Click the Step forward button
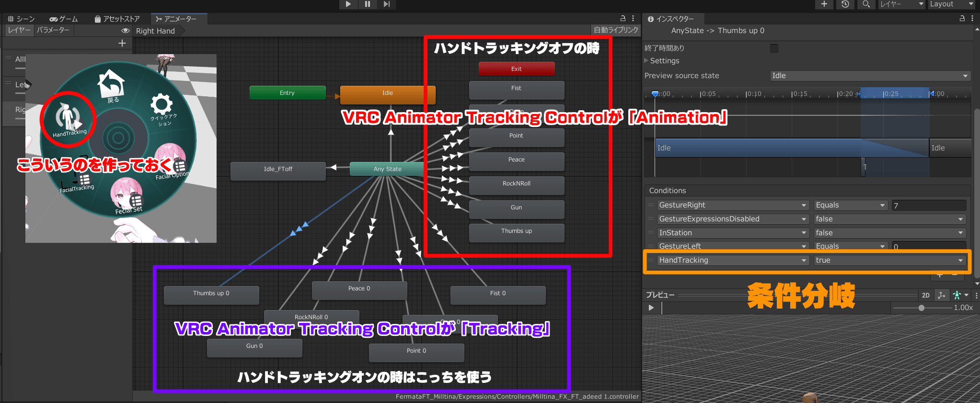This screenshot has width=980, height=403. (x=386, y=4)
